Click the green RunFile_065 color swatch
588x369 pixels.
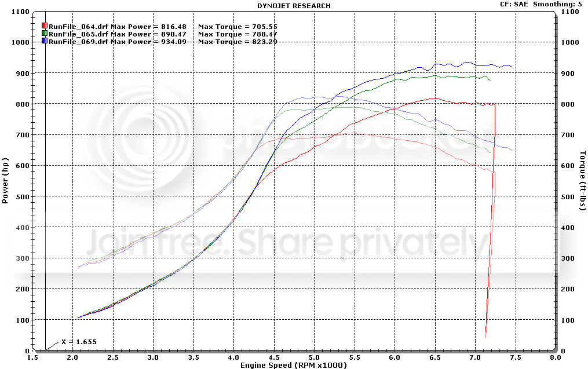coord(44,33)
